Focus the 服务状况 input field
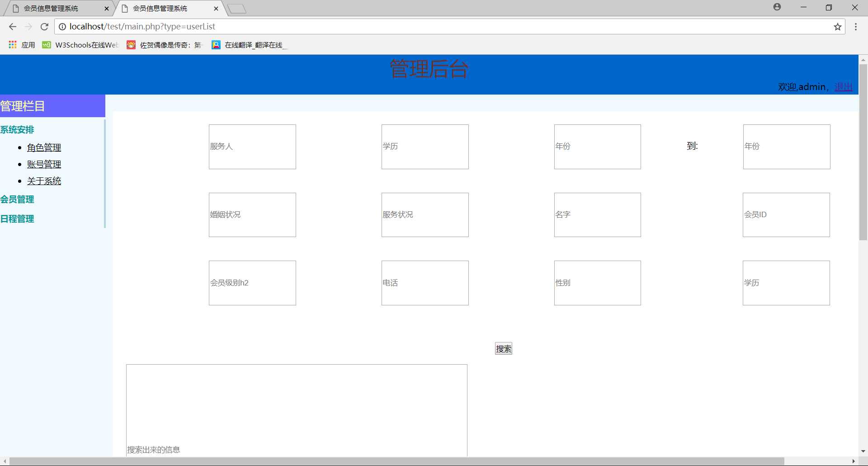 pyautogui.click(x=425, y=215)
